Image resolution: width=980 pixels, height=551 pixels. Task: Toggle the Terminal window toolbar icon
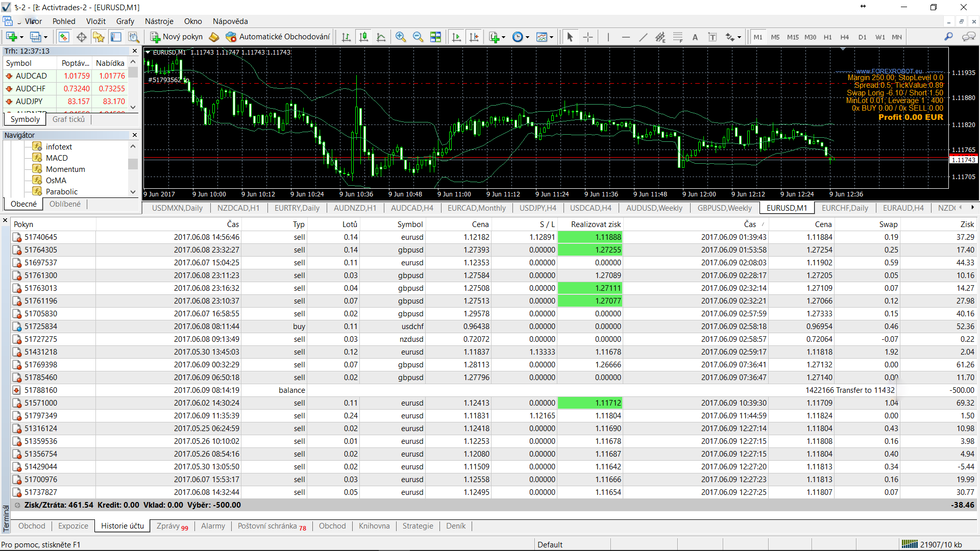click(116, 37)
